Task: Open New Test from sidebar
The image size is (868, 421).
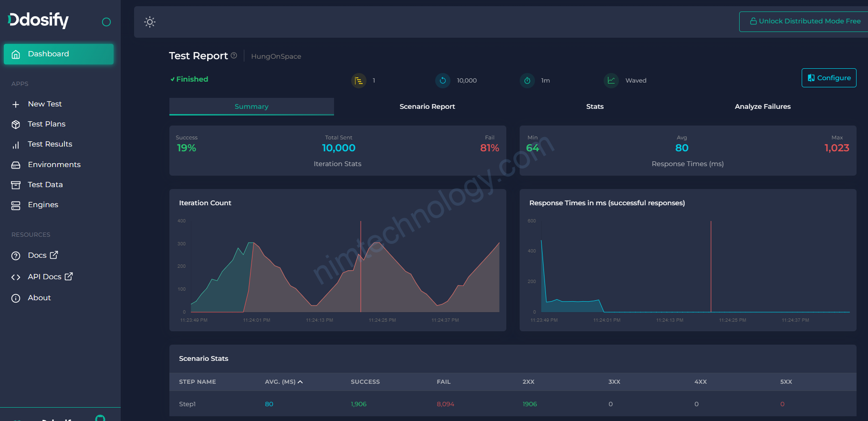Action: (45, 104)
